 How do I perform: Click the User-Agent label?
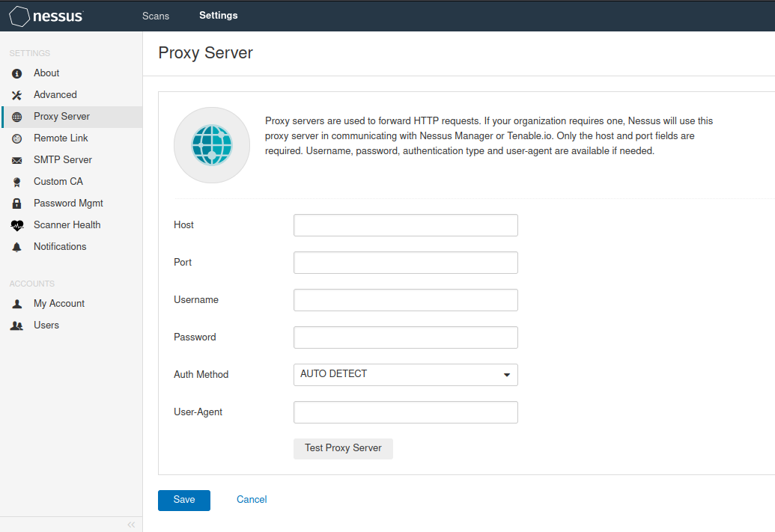coord(198,412)
